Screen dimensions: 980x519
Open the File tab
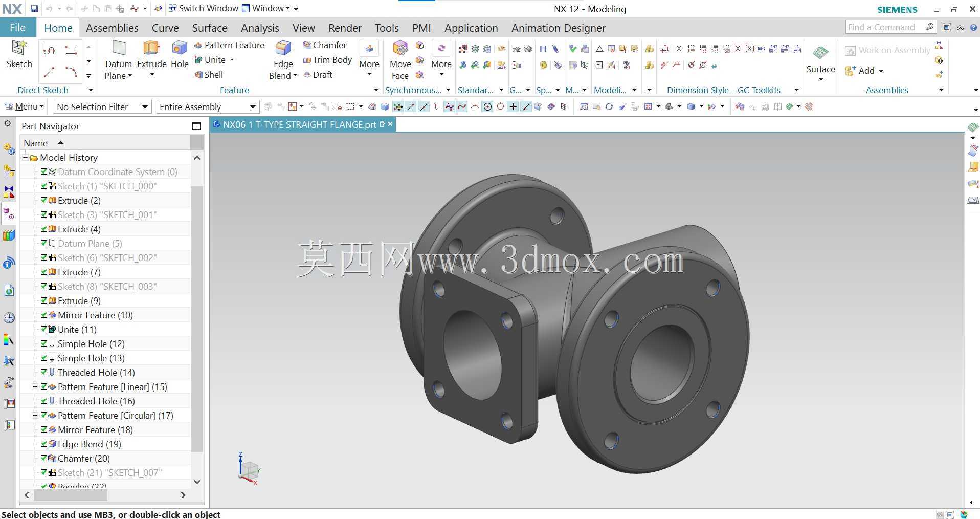click(17, 28)
